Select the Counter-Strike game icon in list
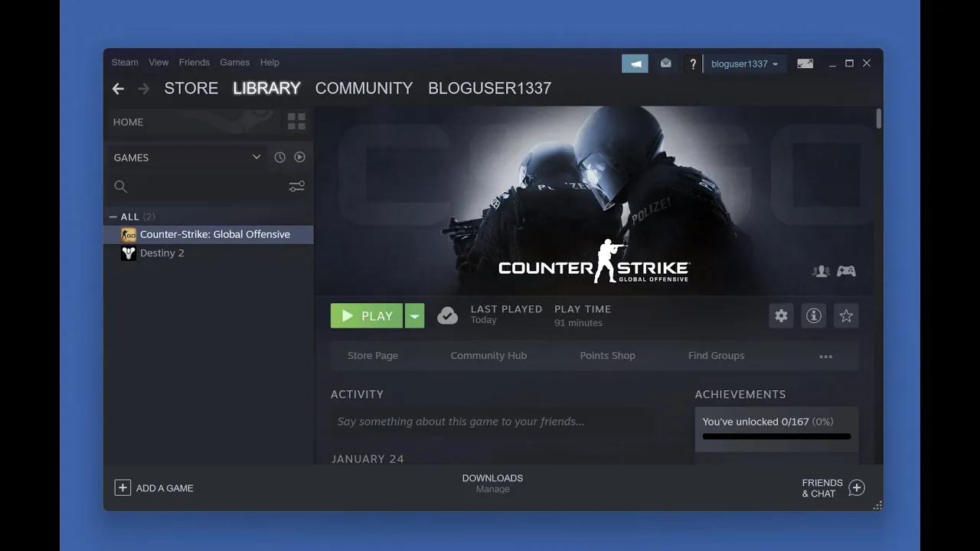 point(129,234)
